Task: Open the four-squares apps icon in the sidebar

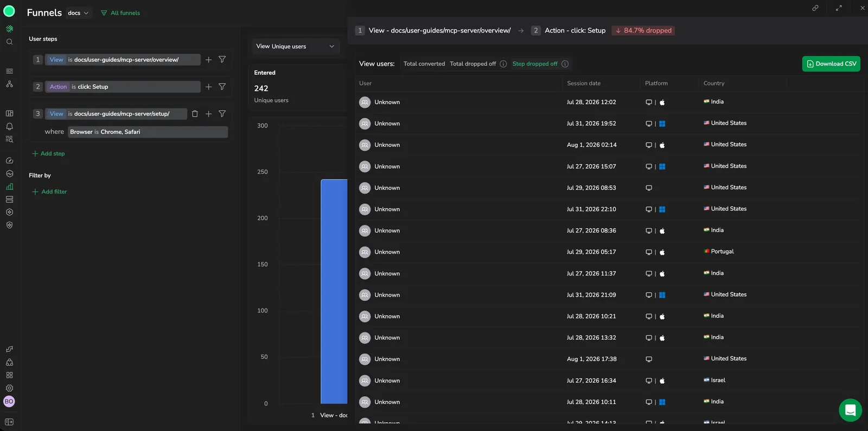Action: (x=9, y=375)
